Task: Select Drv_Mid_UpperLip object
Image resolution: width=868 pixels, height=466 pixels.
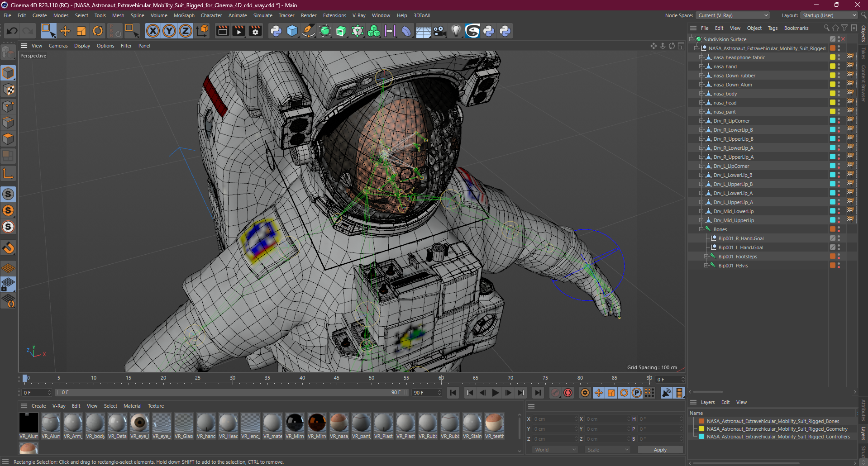Action: coord(734,220)
